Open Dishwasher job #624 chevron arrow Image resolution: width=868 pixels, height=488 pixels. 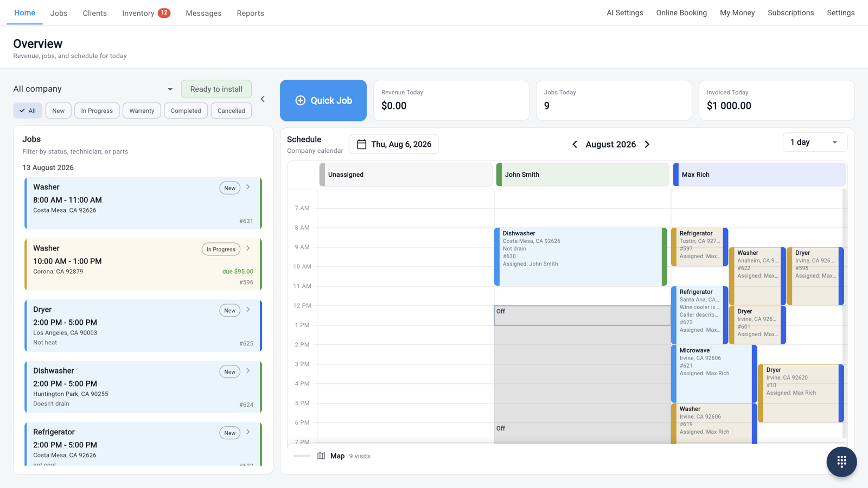pos(248,371)
